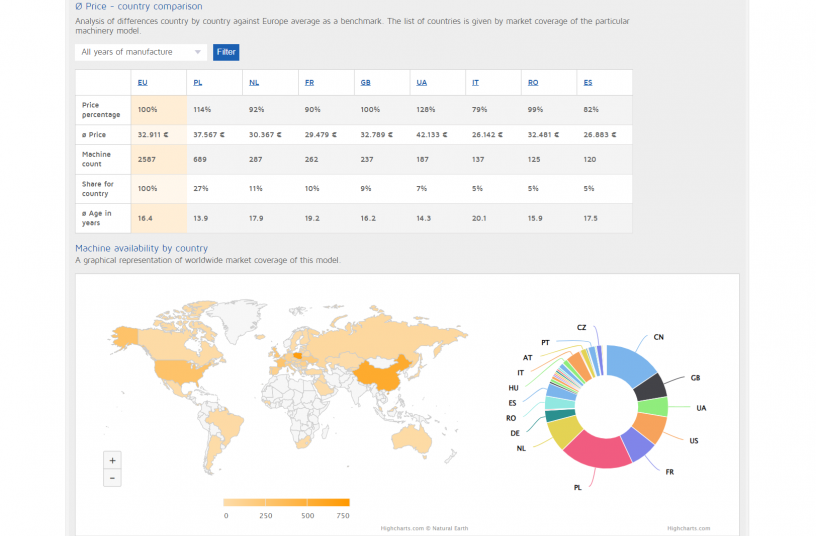Click the NL machine count 287 cell

click(270, 159)
